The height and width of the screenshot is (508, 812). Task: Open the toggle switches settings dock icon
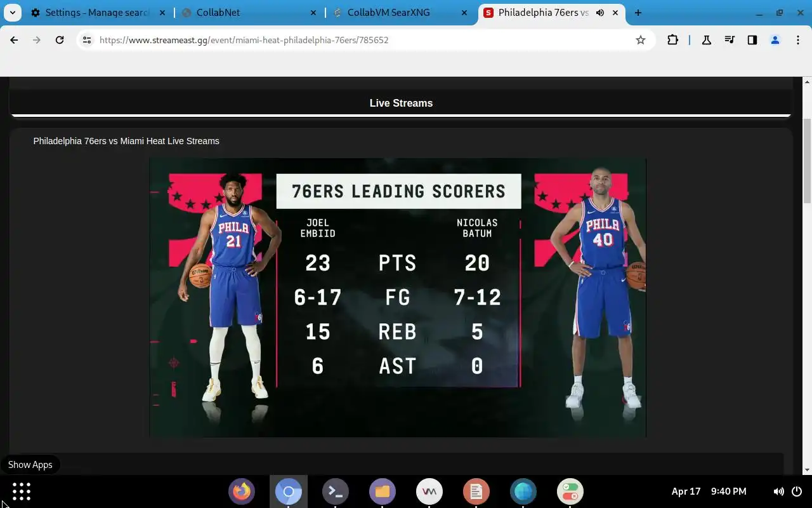tap(570, 491)
